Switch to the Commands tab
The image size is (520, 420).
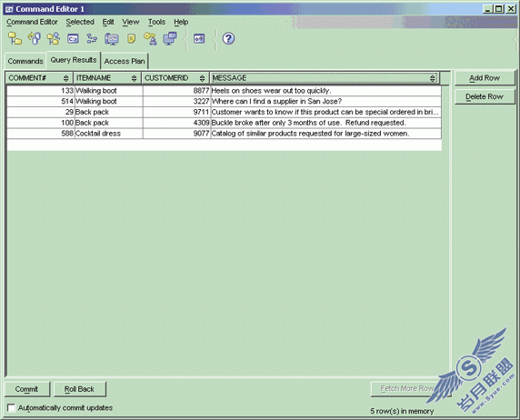pos(25,62)
